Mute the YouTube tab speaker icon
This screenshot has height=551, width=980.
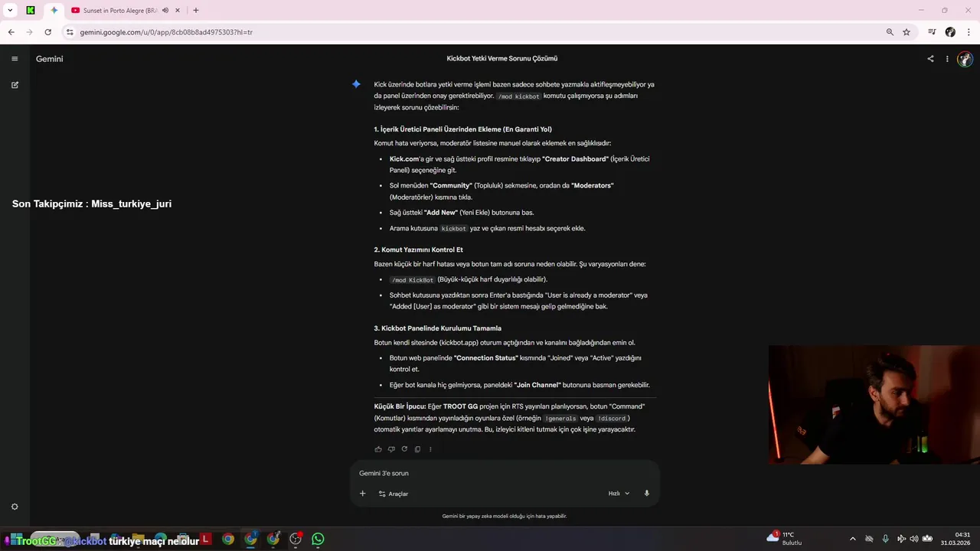tap(165, 11)
